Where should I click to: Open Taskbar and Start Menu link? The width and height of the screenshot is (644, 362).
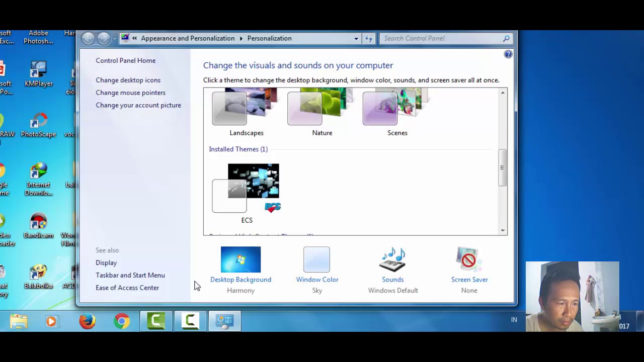(130, 275)
